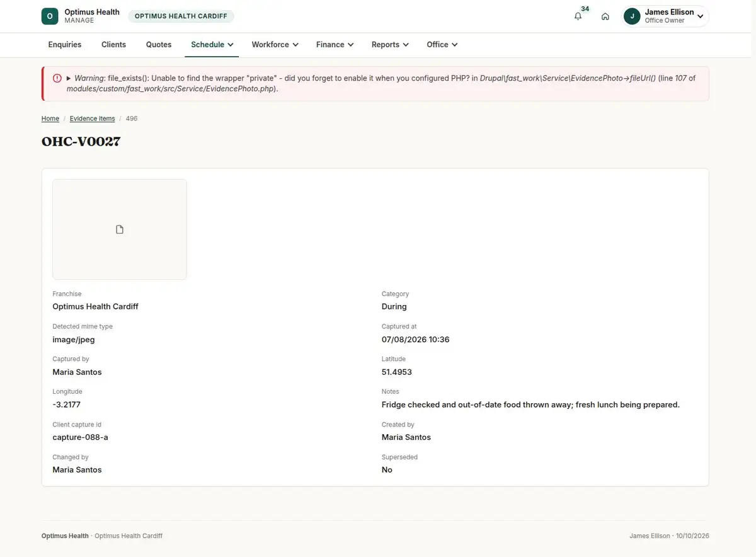Image resolution: width=756 pixels, height=557 pixels.
Task: Follow the Evidence items breadcrumb link
Action: tap(93, 118)
